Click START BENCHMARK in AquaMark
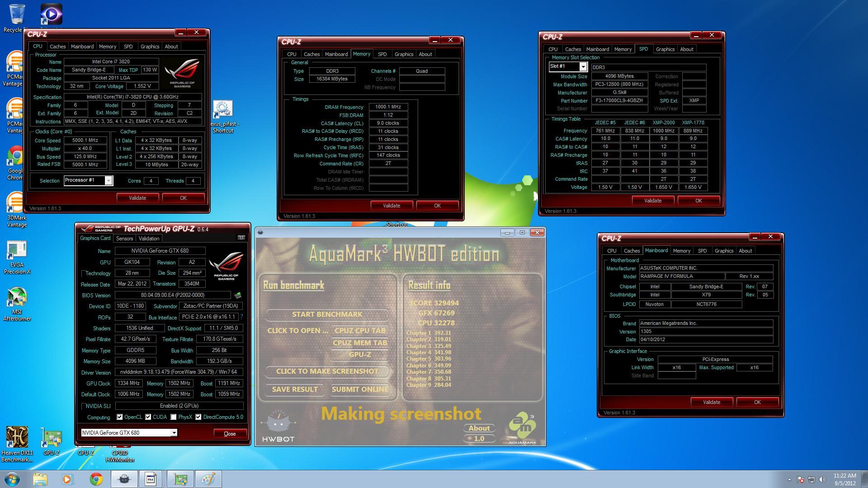Image resolution: width=868 pixels, height=488 pixels. 327,314
